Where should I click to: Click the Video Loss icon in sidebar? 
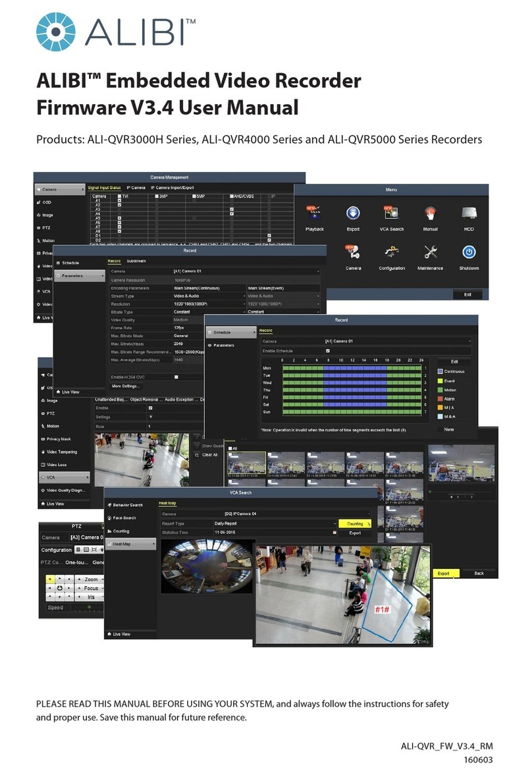pos(43,465)
